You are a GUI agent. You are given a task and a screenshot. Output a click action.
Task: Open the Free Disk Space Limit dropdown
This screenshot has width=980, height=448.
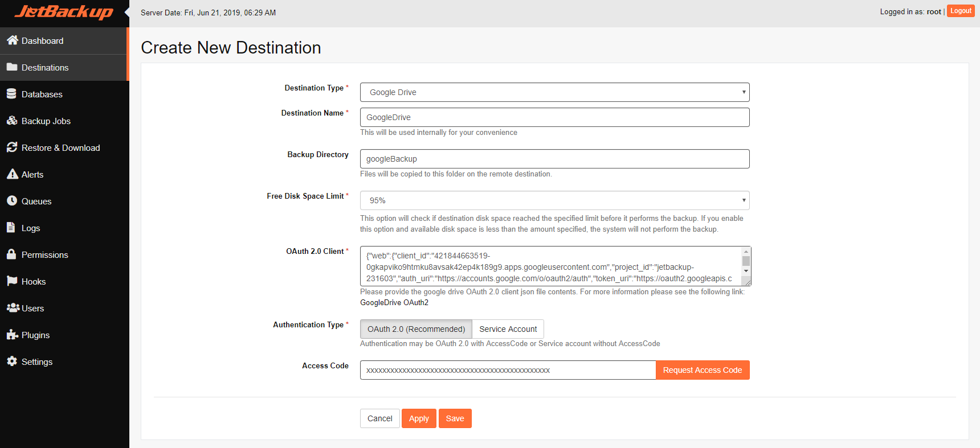tap(554, 200)
